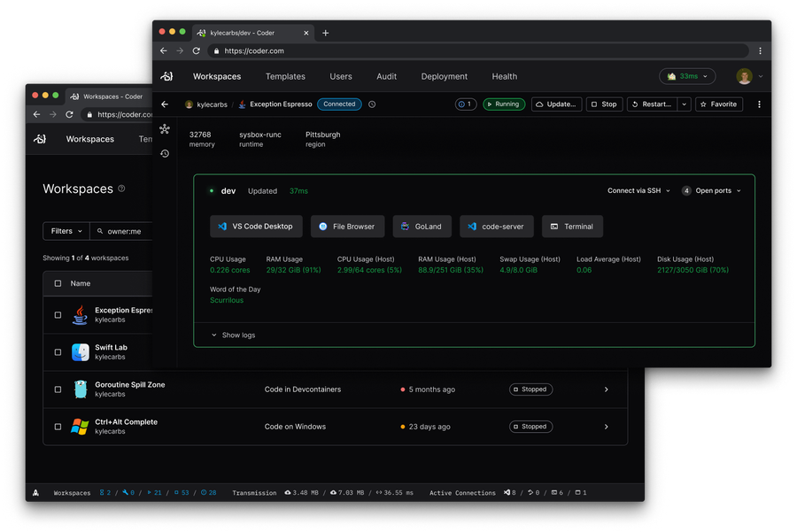Reload the page in back Workspaces window
The height and width of the screenshot is (532, 797).
69,115
